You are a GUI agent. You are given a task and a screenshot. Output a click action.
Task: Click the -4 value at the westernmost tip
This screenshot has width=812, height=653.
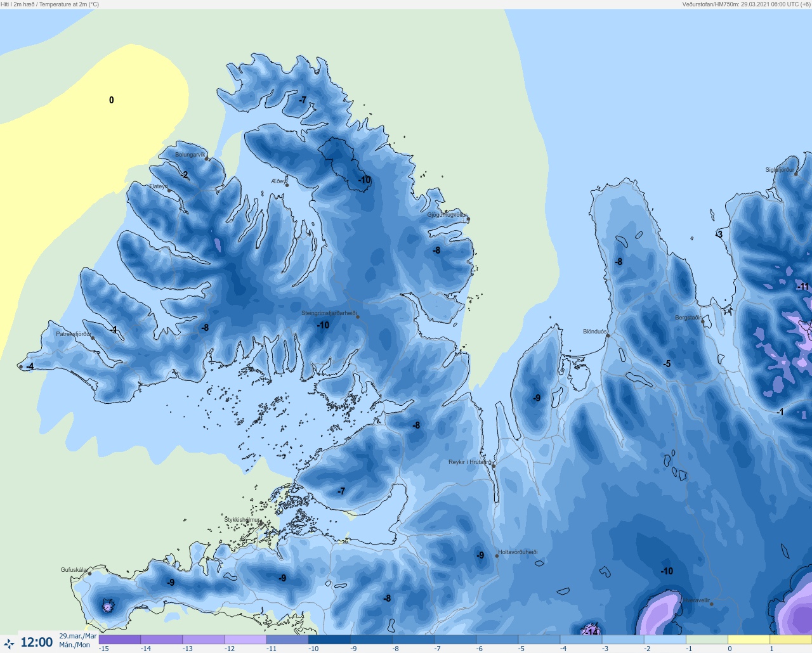(x=29, y=366)
